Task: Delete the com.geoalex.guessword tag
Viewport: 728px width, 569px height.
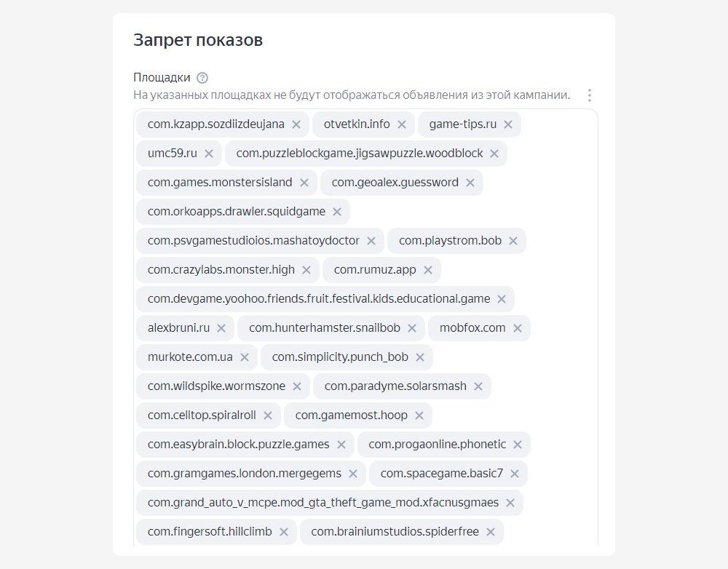Action: point(470,183)
